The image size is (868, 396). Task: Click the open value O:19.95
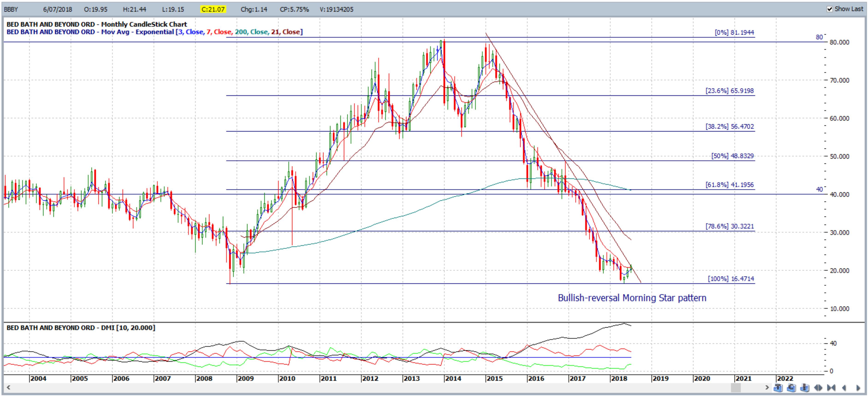coord(96,9)
